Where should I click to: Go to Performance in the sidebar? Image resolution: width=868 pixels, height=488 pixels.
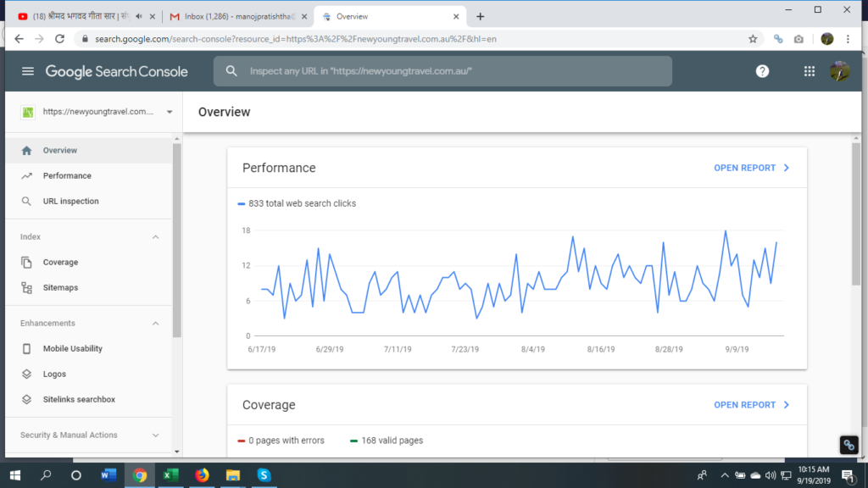coord(67,176)
